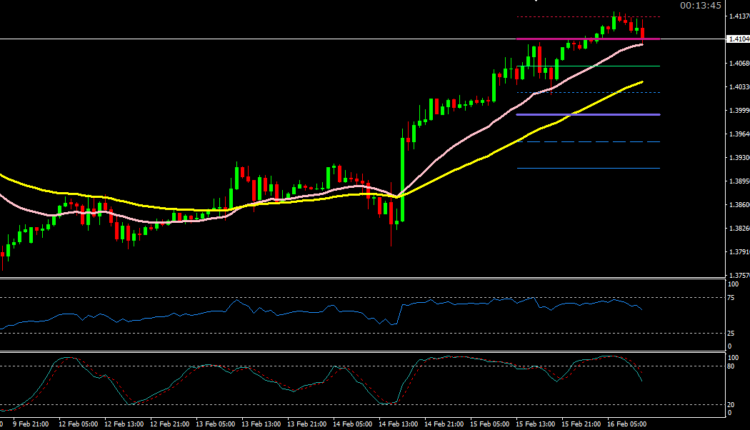Click the latest red candle at chart right
Image resolution: width=750 pixels, height=430 pixels.
[641, 35]
